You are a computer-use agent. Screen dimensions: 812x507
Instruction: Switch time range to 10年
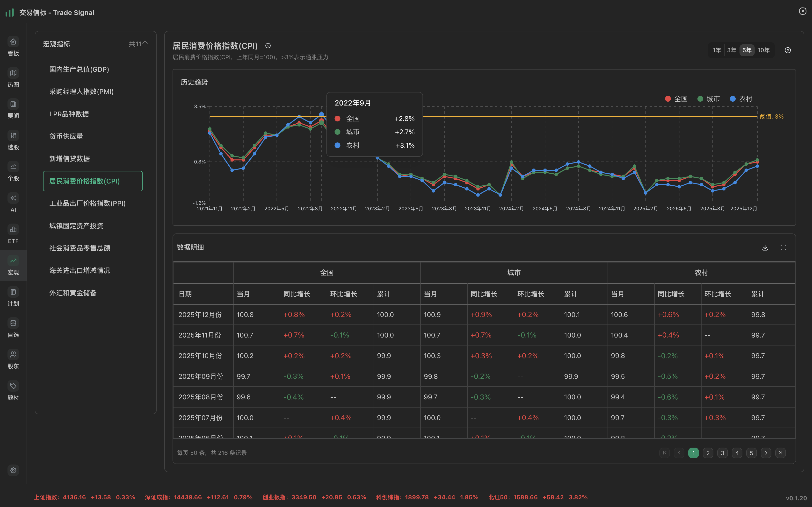coord(763,50)
